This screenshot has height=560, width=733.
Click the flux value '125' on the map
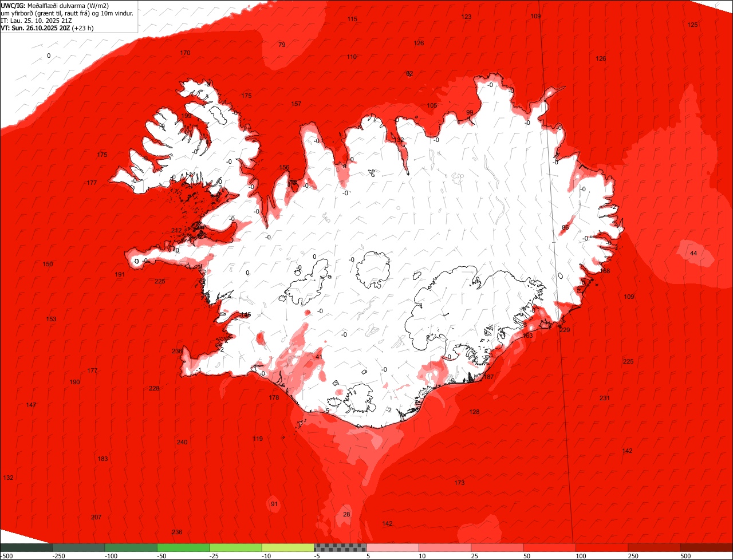693,25
